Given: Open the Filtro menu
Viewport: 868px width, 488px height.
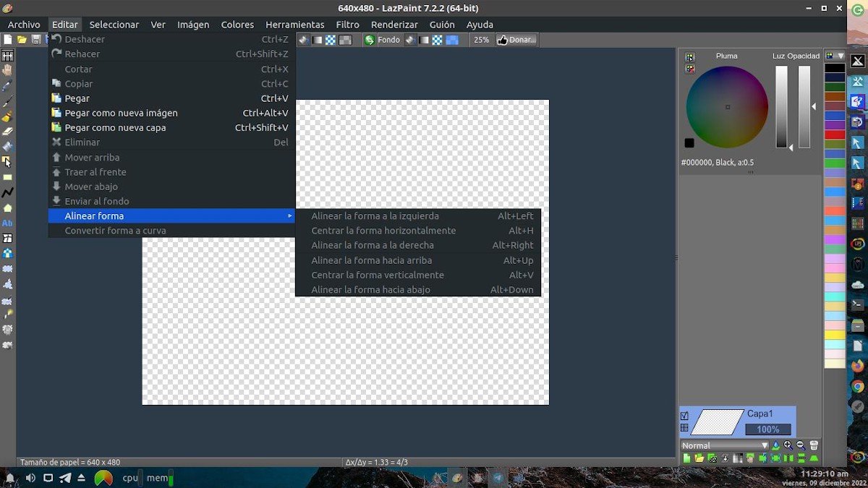Looking at the screenshot, I should (x=347, y=25).
